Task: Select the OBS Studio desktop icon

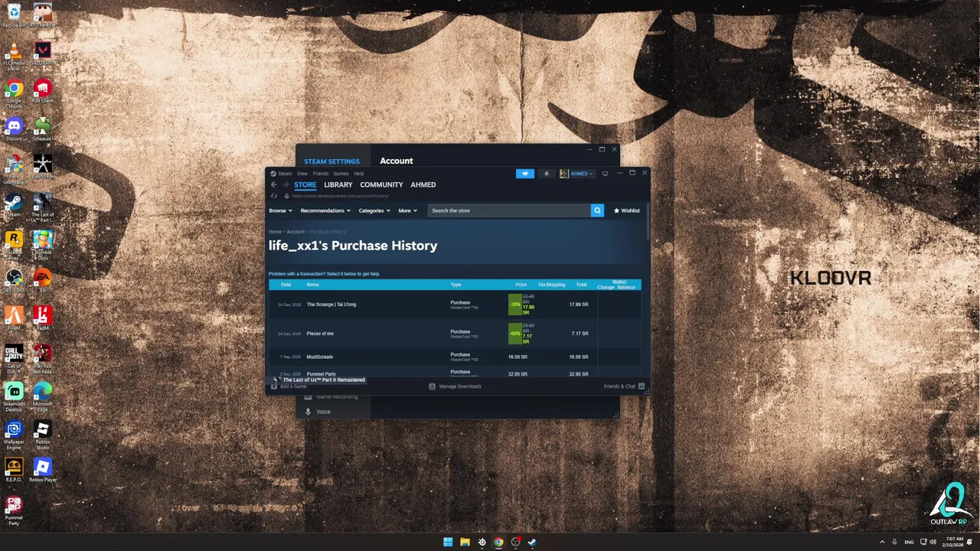Action: tap(14, 281)
